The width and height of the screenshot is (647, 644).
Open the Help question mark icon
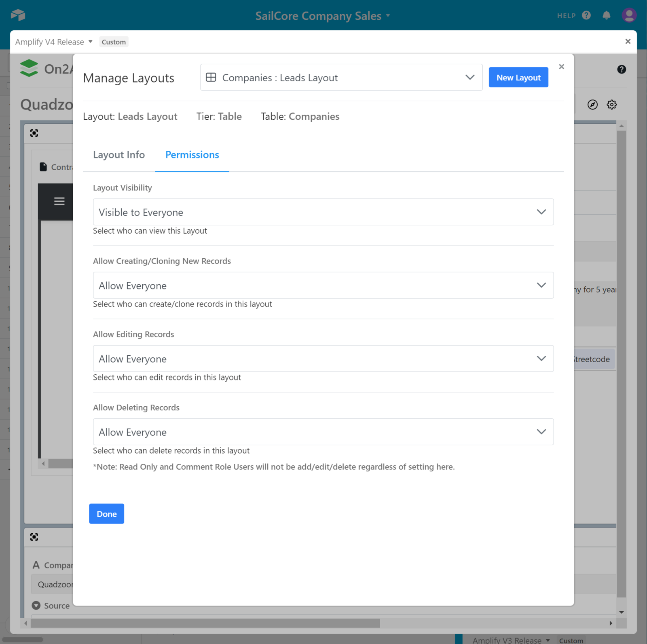point(586,15)
